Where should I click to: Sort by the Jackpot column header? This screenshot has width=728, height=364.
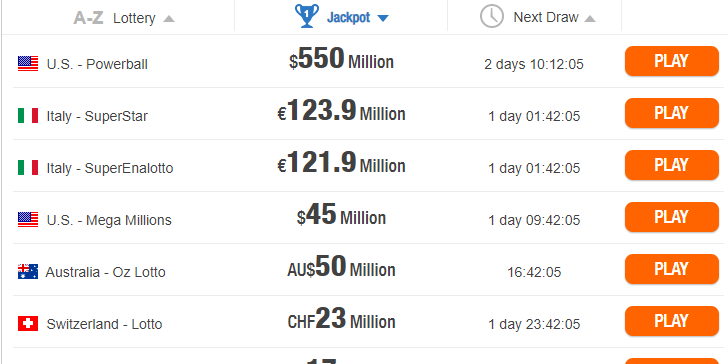[x=349, y=18]
